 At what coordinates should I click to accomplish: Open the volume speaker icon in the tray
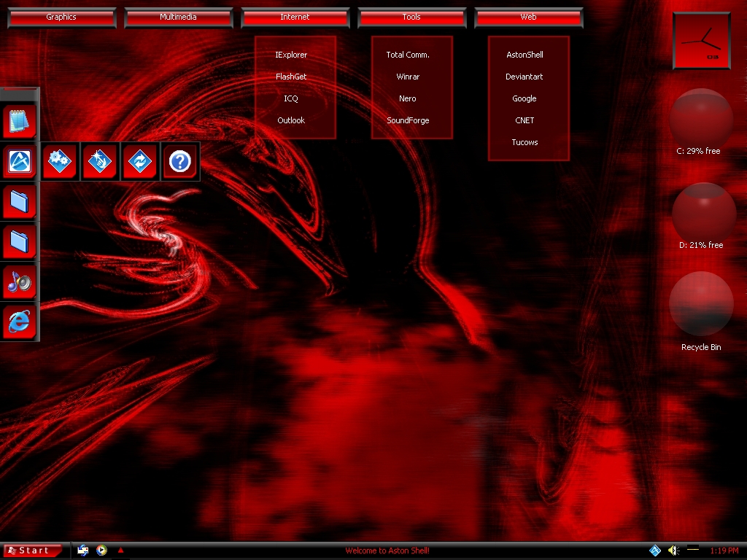673,551
